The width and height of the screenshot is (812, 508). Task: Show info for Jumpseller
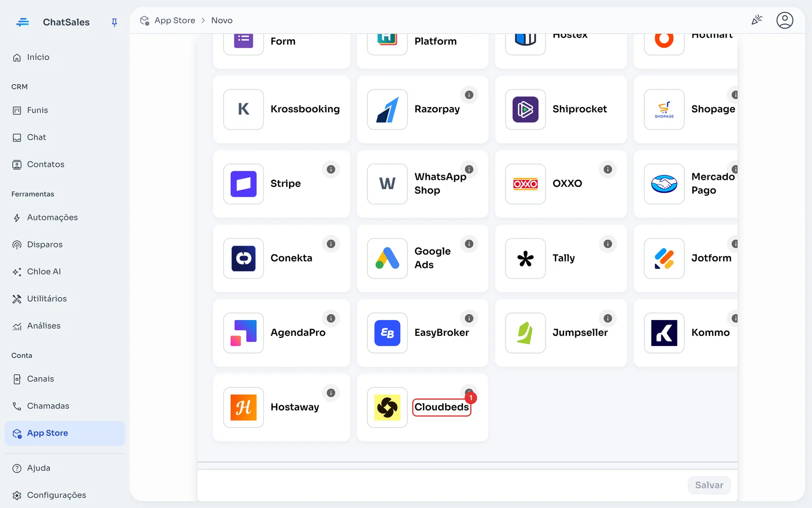click(607, 319)
